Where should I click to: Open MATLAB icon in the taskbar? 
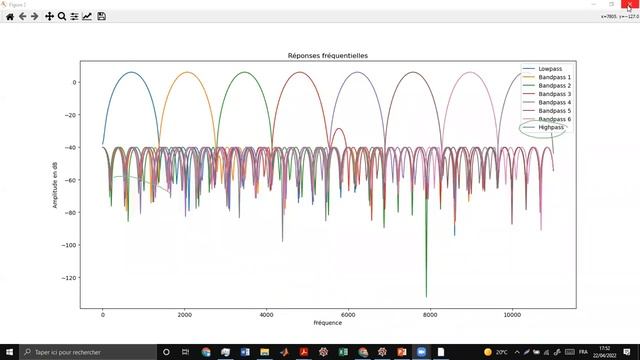pos(284,352)
